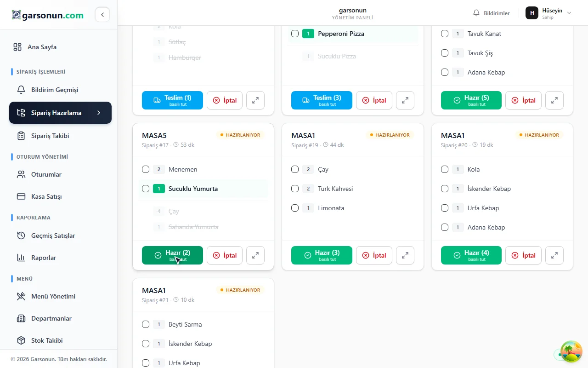This screenshot has height=368, width=588.
Task: Expand order #17 card with arrows icon
Action: [255, 255]
